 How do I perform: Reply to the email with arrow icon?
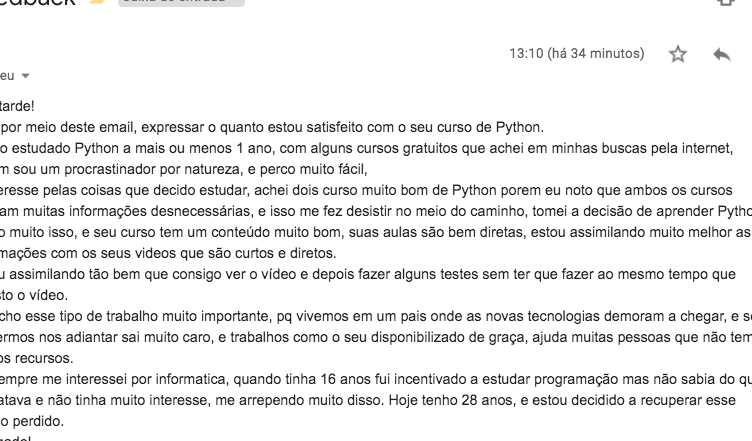pos(722,54)
